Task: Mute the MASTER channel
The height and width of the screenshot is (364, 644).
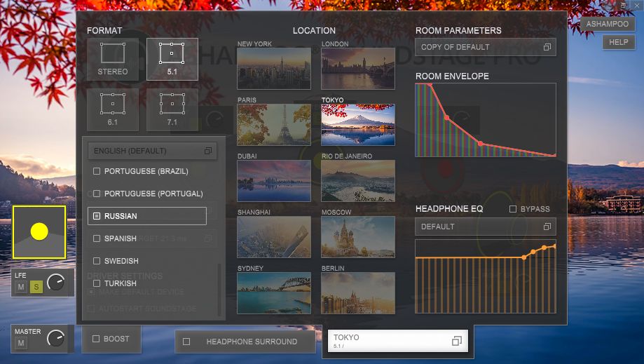Action: coord(21,343)
